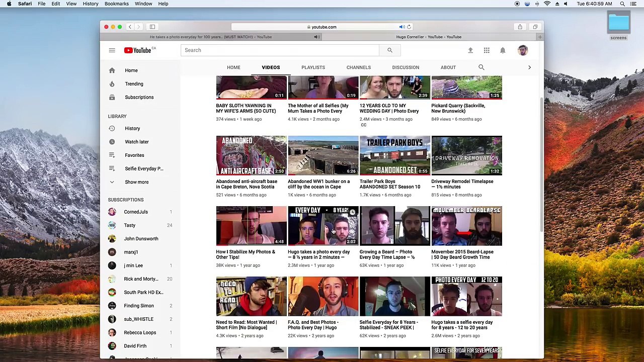Open Spotlight search in menu bar
644x362 pixels.
pos(622,4)
